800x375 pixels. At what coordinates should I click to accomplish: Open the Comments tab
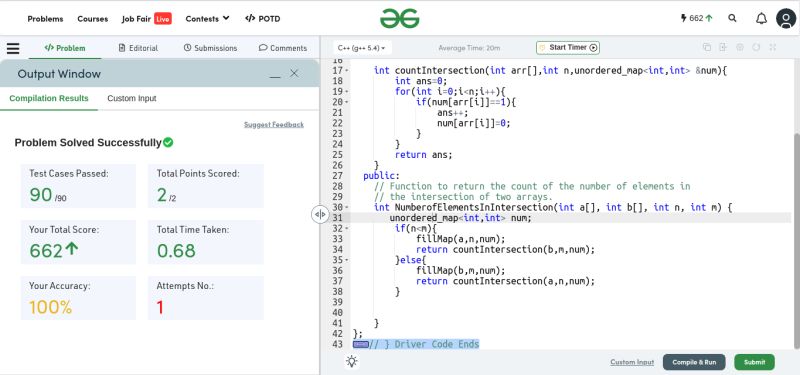coord(283,48)
